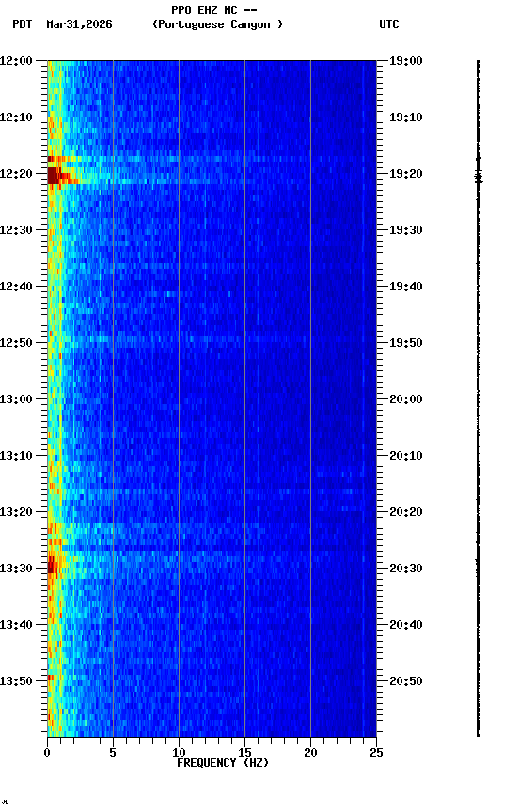Click the UTC timezone label
The height and width of the screenshot is (812, 519).
click(x=389, y=24)
